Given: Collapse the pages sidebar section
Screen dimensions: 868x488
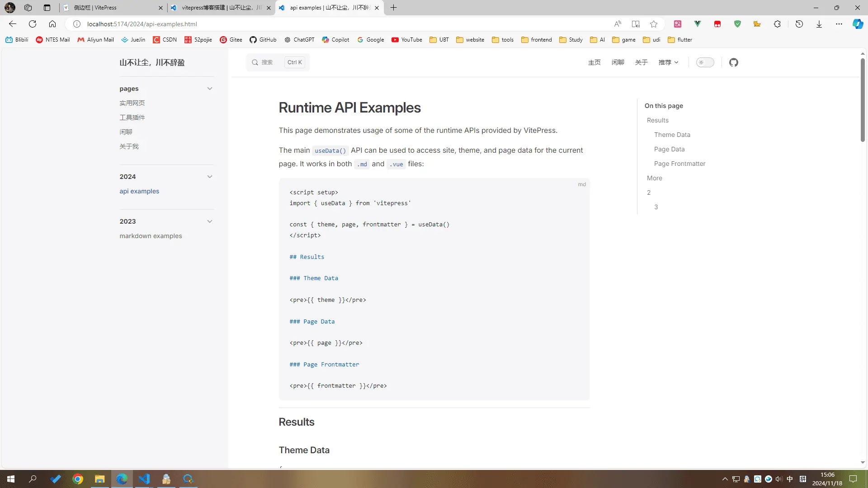Looking at the screenshot, I should (209, 89).
